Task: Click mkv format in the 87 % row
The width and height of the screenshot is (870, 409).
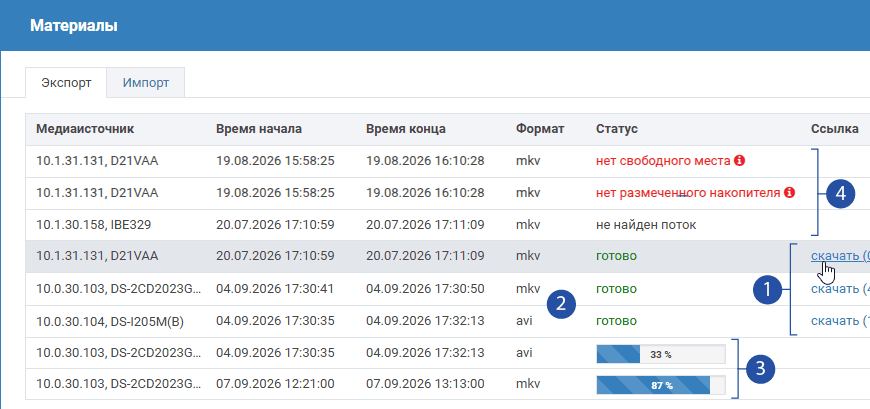Action: [x=528, y=384]
